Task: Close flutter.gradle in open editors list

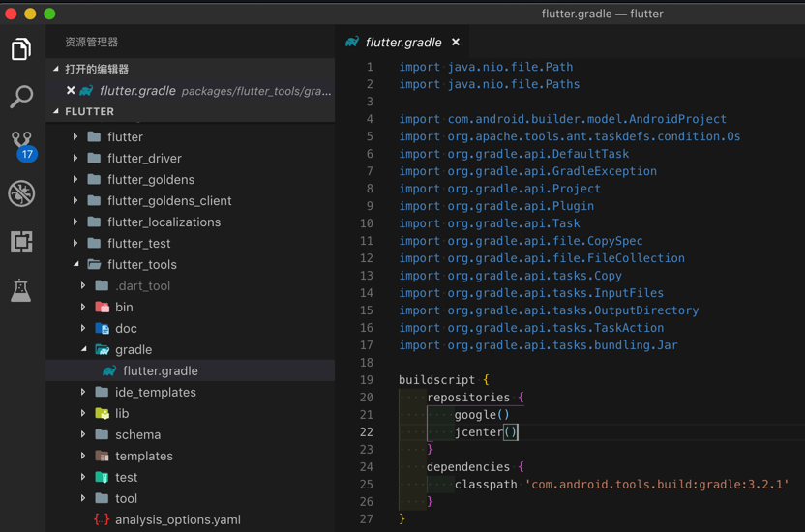Action: click(x=71, y=91)
